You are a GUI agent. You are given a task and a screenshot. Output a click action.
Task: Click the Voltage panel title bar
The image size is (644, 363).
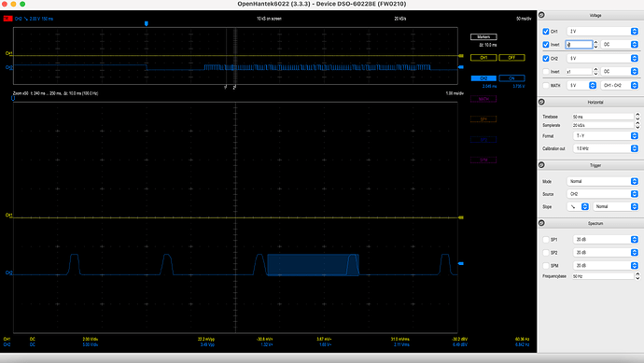(x=591, y=15)
